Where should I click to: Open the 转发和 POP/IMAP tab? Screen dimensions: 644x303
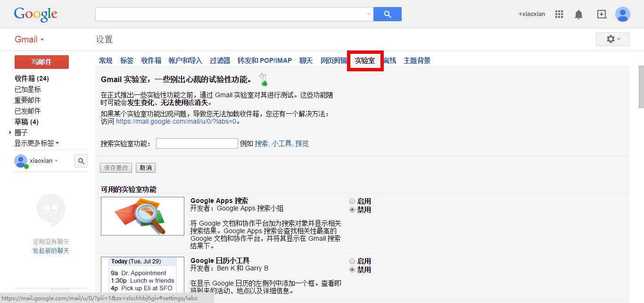[264, 60]
